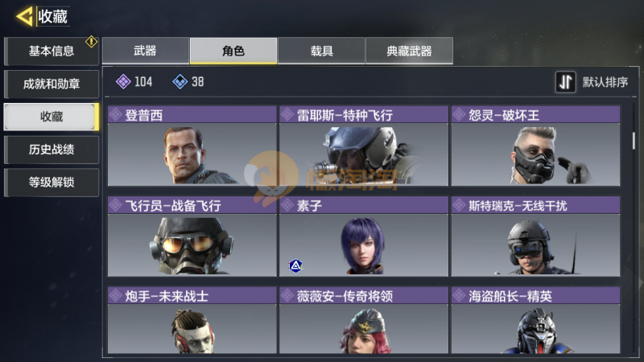Click the sort order icon beside 默认排序
Viewport: 644px width, 362px height.
[566, 82]
